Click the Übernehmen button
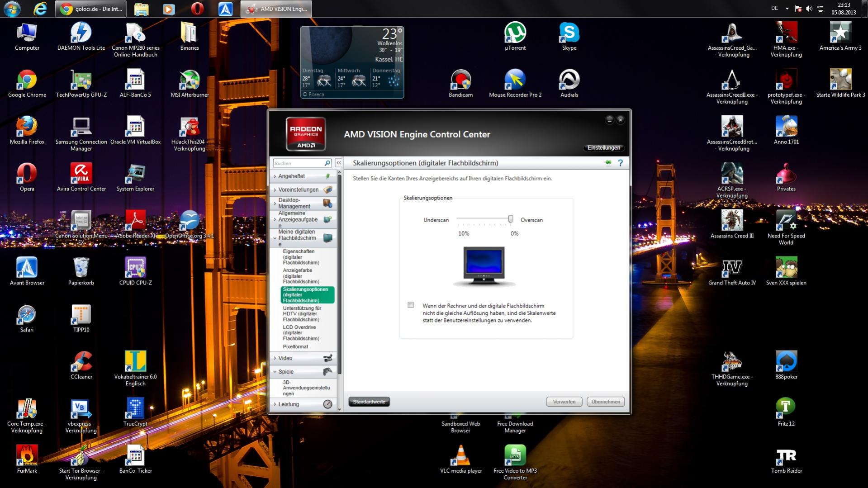Screen dimensions: 868x488 click(605, 402)
